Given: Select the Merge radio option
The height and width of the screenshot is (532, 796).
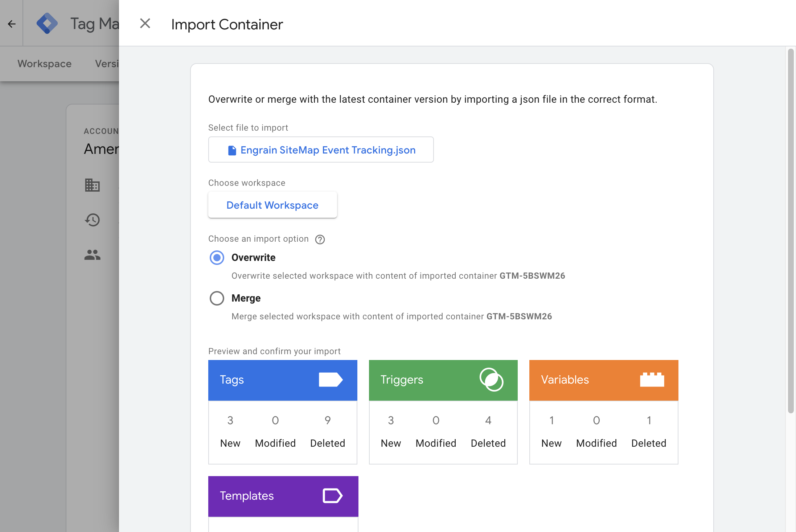Looking at the screenshot, I should 217,298.
